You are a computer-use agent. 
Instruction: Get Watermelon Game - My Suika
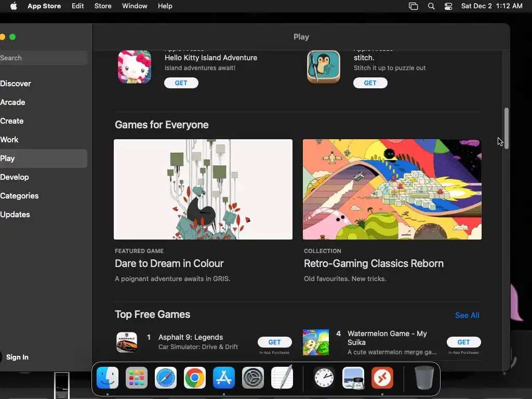(463, 342)
